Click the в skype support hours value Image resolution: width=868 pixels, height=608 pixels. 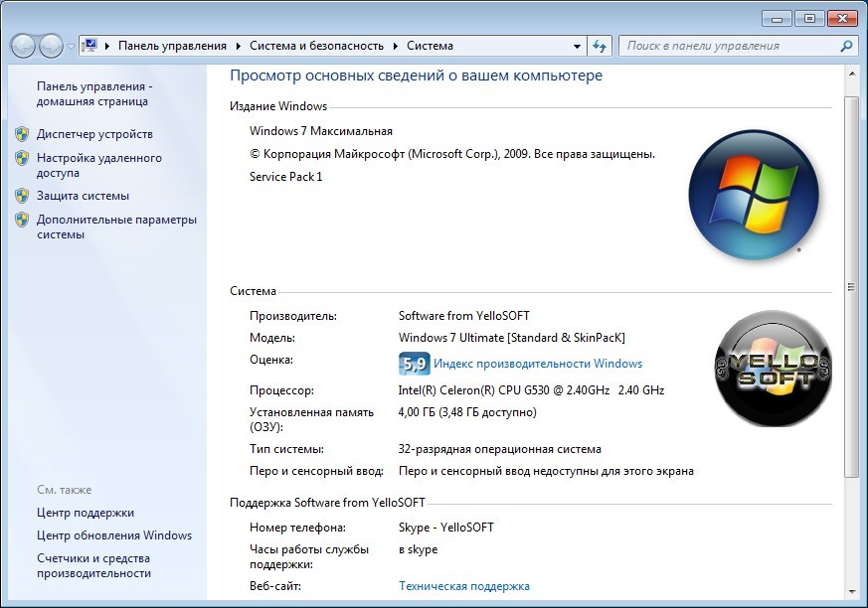(x=418, y=549)
